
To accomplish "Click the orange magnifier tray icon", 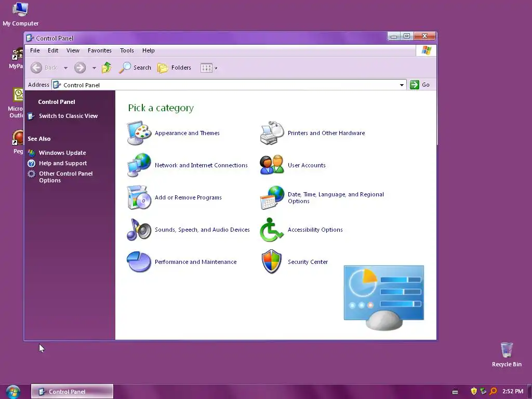I will coord(494,391).
